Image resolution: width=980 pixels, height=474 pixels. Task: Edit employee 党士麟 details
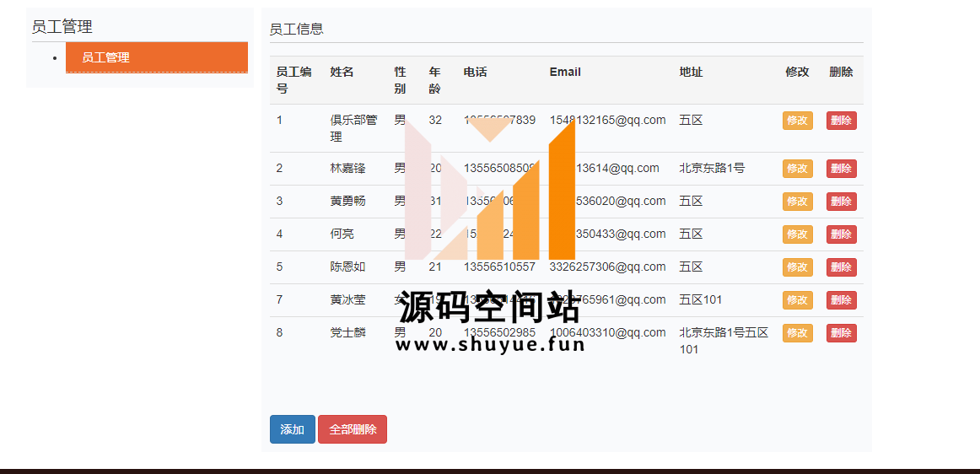(797, 333)
